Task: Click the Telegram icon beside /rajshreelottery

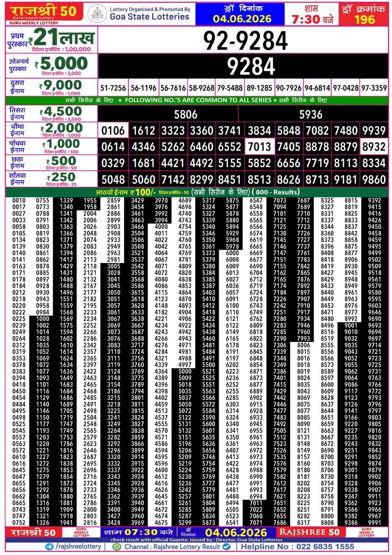Action: [50, 547]
